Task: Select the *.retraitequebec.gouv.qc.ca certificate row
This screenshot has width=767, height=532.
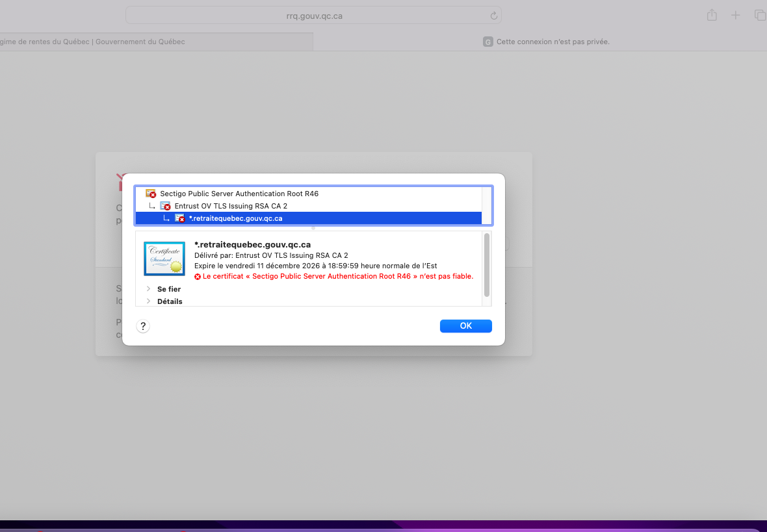Action: click(308, 218)
